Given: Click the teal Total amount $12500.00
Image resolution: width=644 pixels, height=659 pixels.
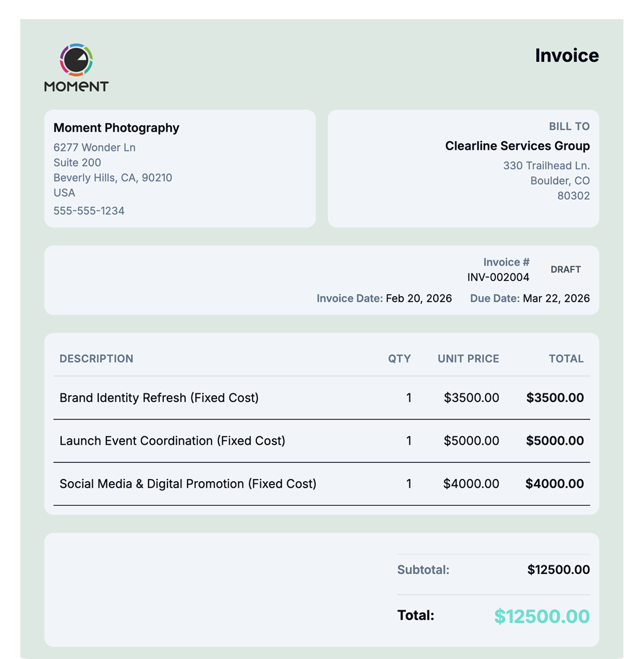Looking at the screenshot, I should tap(542, 617).
